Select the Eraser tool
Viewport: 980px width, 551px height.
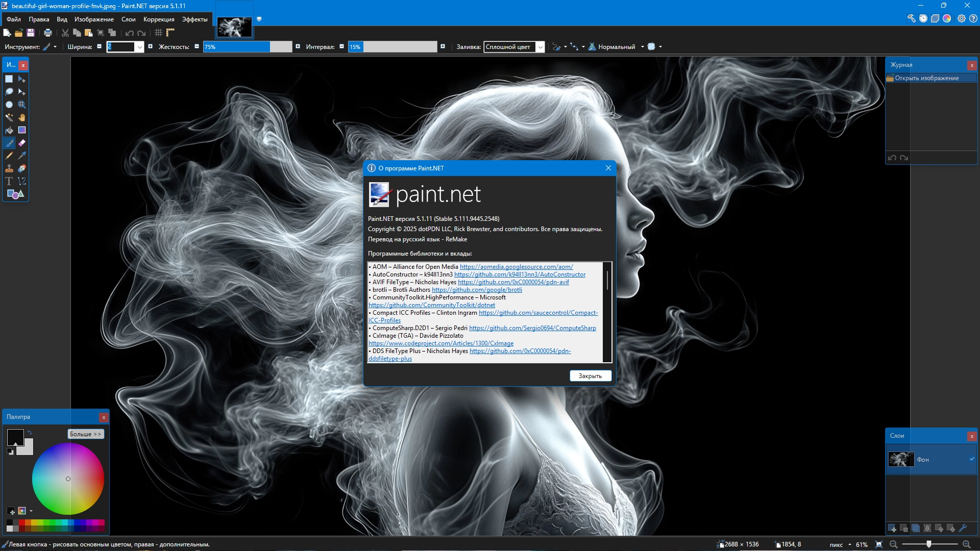tap(22, 143)
